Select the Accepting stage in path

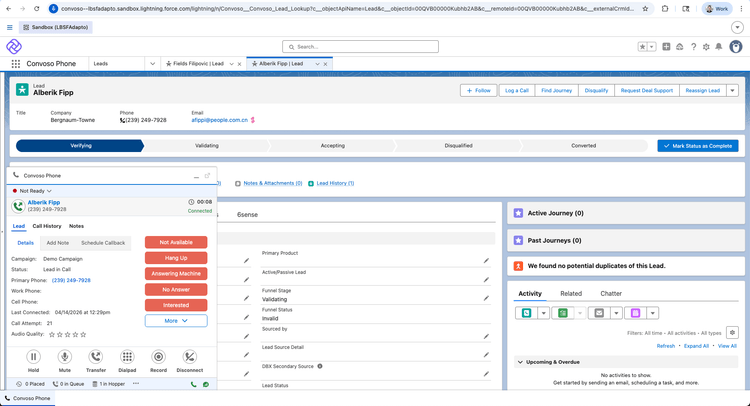click(x=332, y=146)
